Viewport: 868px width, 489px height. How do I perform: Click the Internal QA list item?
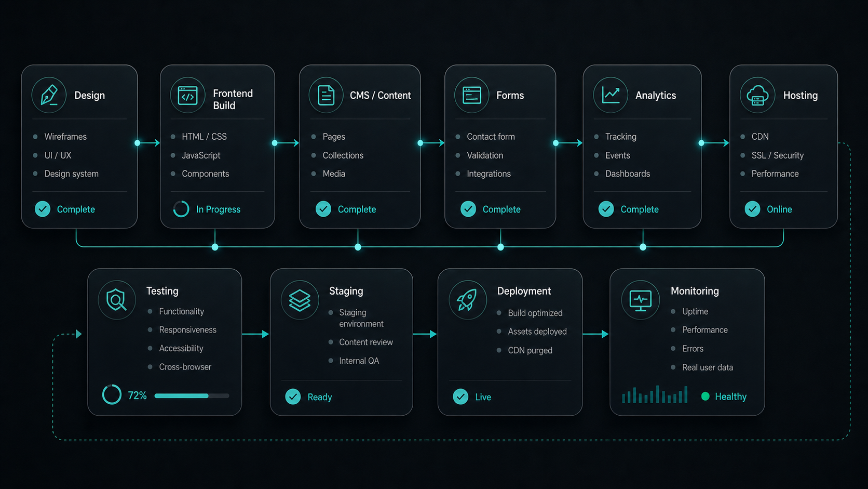click(x=359, y=361)
